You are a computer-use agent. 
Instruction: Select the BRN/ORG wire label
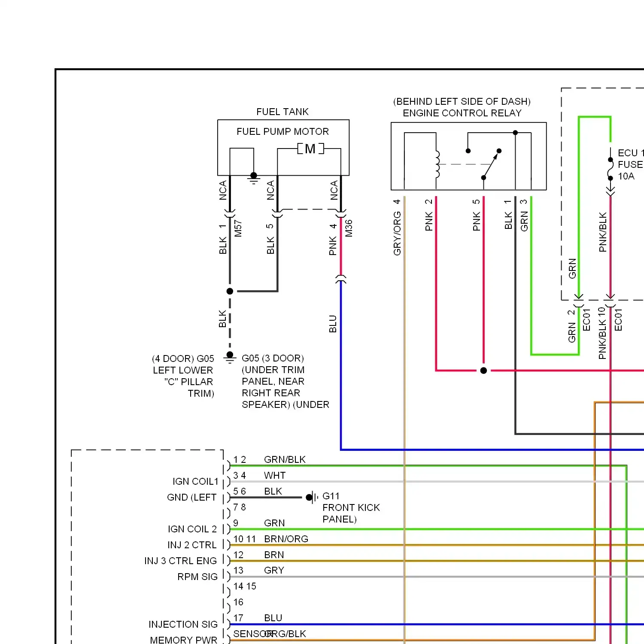point(286,539)
